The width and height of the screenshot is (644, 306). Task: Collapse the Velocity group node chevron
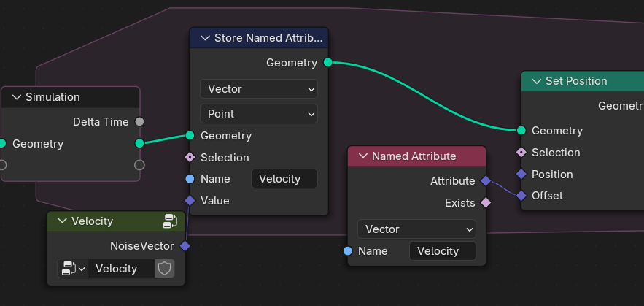62,221
